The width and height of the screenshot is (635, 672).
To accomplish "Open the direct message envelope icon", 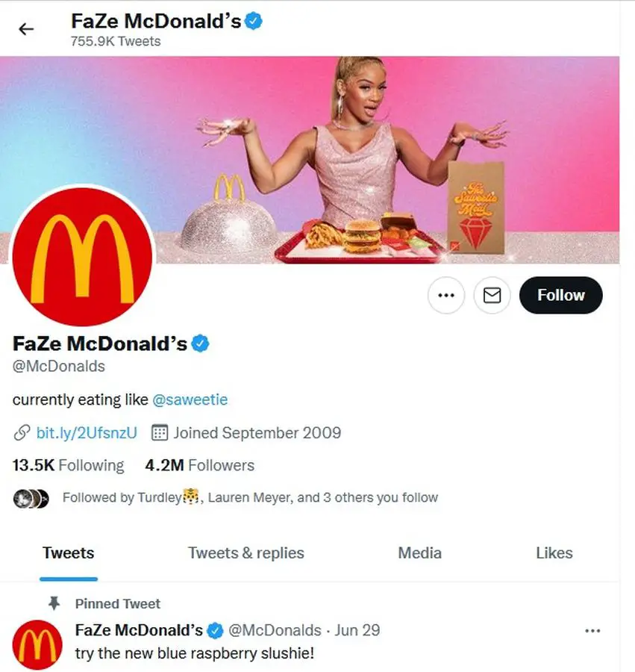I will point(492,295).
